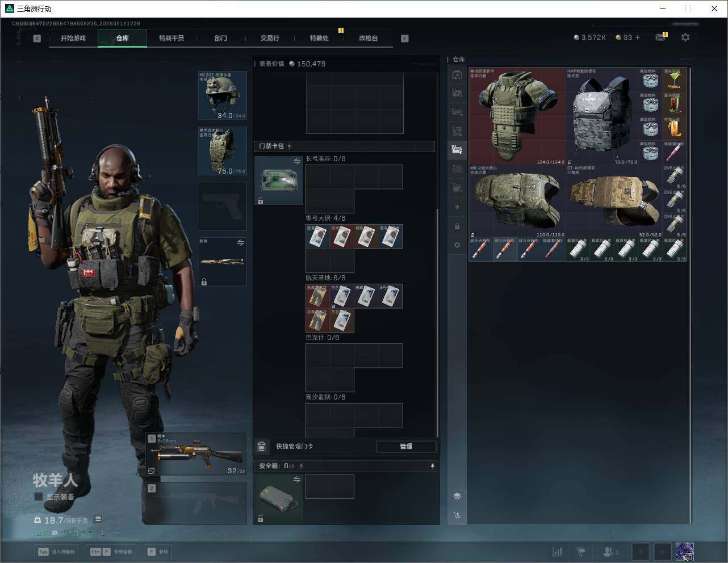The width and height of the screenshot is (728, 563).
Task: Add a new stash box with plus
Action: coord(457,207)
